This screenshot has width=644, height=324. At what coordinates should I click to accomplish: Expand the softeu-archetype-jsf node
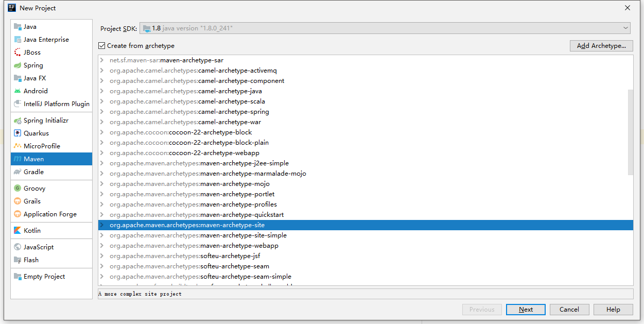click(x=102, y=256)
